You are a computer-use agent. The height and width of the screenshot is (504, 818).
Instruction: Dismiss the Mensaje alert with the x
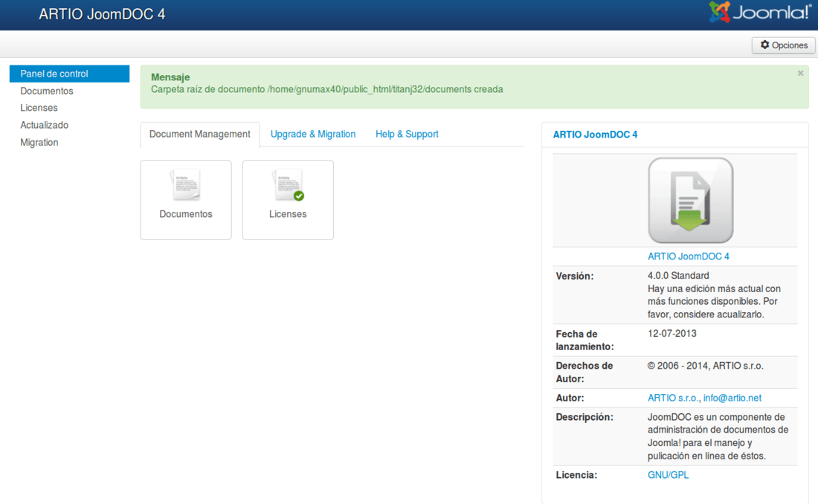[800, 74]
